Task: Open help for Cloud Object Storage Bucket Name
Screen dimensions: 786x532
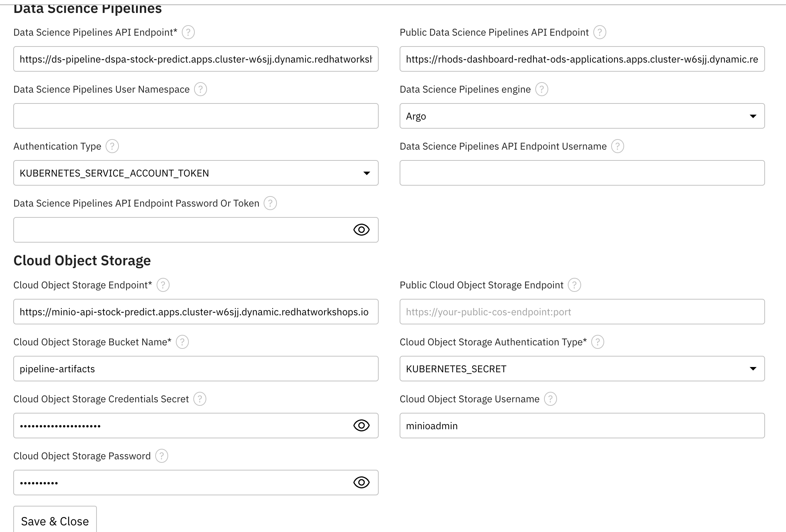Action: tap(182, 342)
